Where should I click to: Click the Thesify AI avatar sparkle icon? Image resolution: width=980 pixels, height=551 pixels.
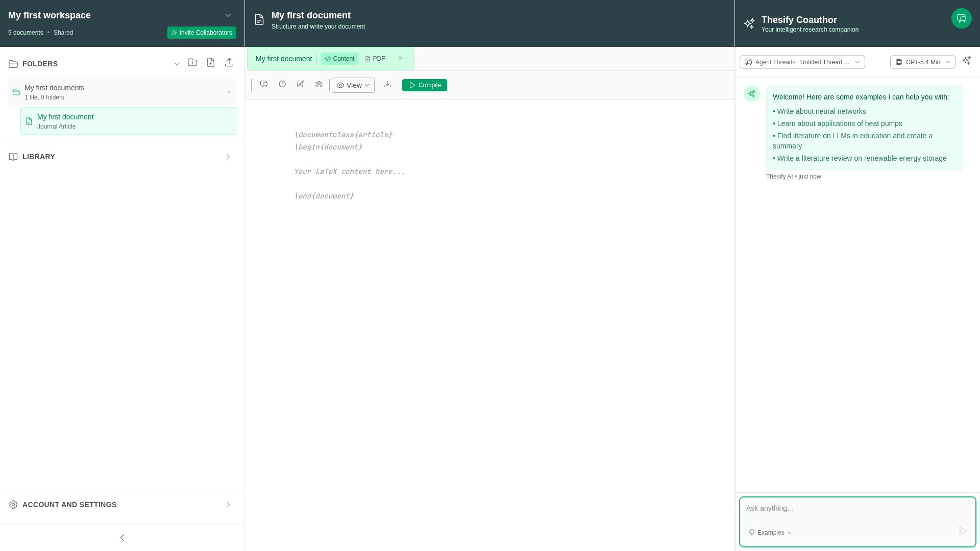(752, 94)
